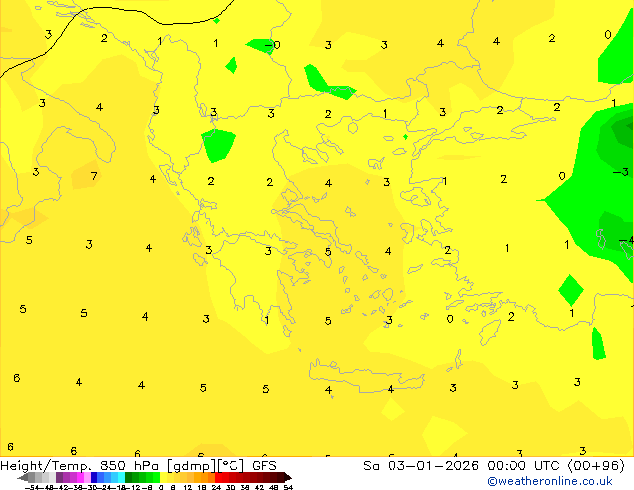Click the -0 temperature value on map
Viewport: 634px width, 490px height.
tap(273, 44)
